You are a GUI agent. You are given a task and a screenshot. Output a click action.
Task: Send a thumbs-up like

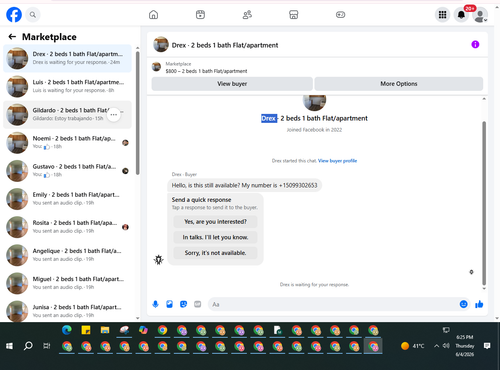tap(479, 304)
